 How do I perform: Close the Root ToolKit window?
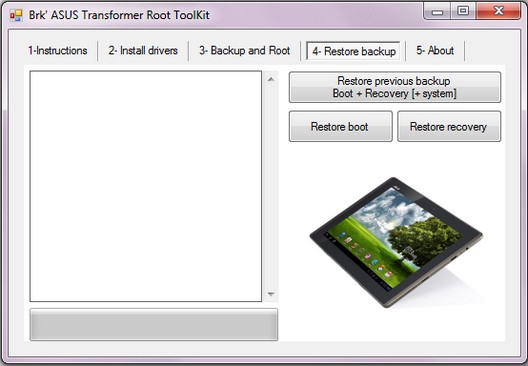pyautogui.click(x=498, y=11)
